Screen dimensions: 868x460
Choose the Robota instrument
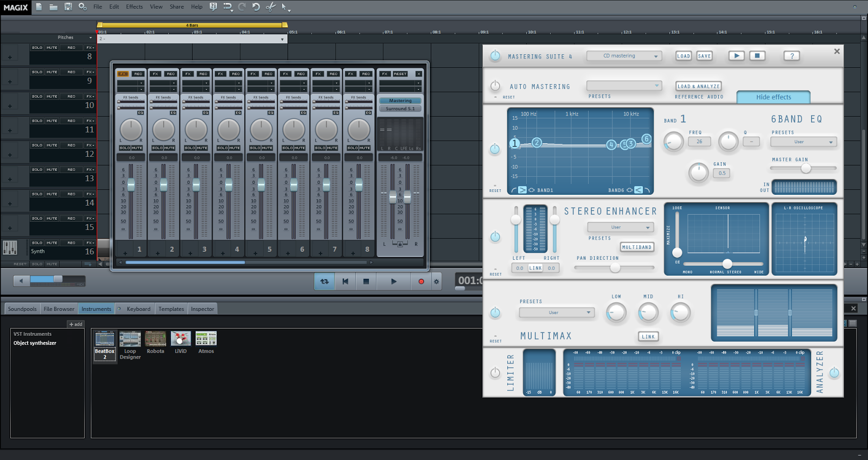click(x=155, y=343)
